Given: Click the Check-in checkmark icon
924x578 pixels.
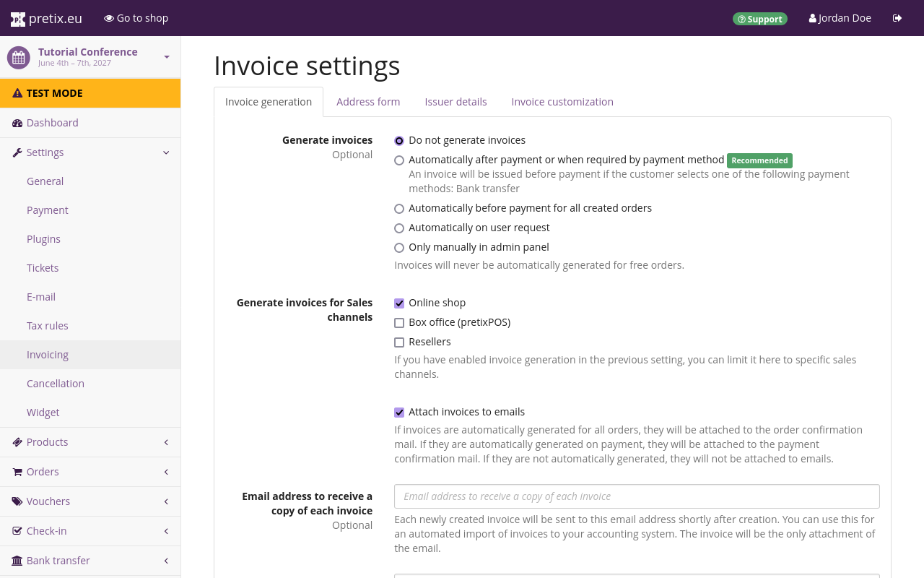Looking at the screenshot, I should tap(17, 531).
